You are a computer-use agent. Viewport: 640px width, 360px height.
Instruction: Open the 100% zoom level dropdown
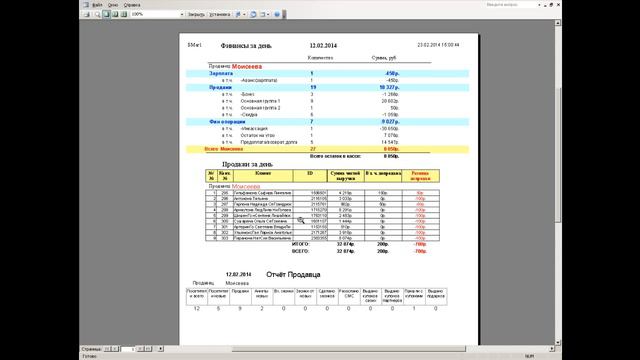coord(182,14)
